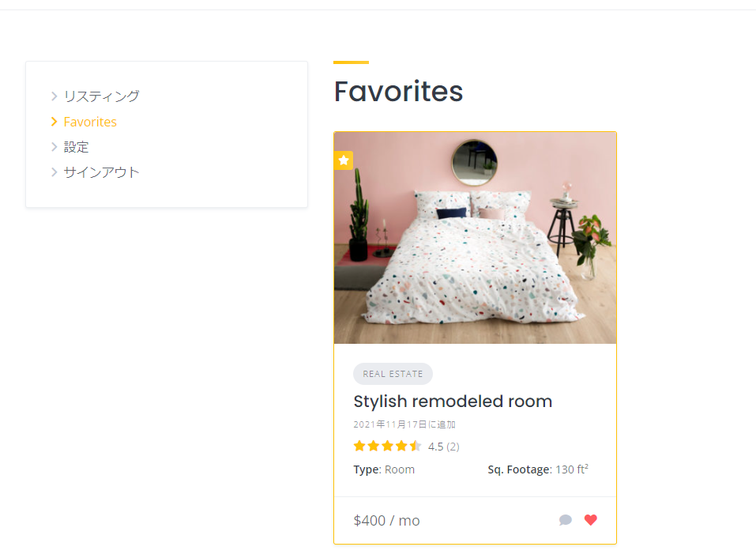756x558 pixels.
Task: Click the rating stars on the listing
Action: click(387, 447)
